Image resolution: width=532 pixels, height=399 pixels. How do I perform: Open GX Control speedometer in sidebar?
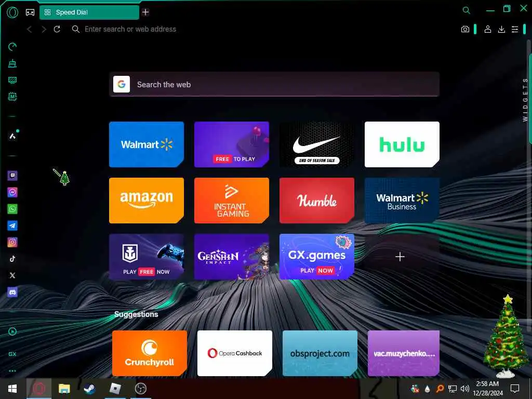pos(12,47)
